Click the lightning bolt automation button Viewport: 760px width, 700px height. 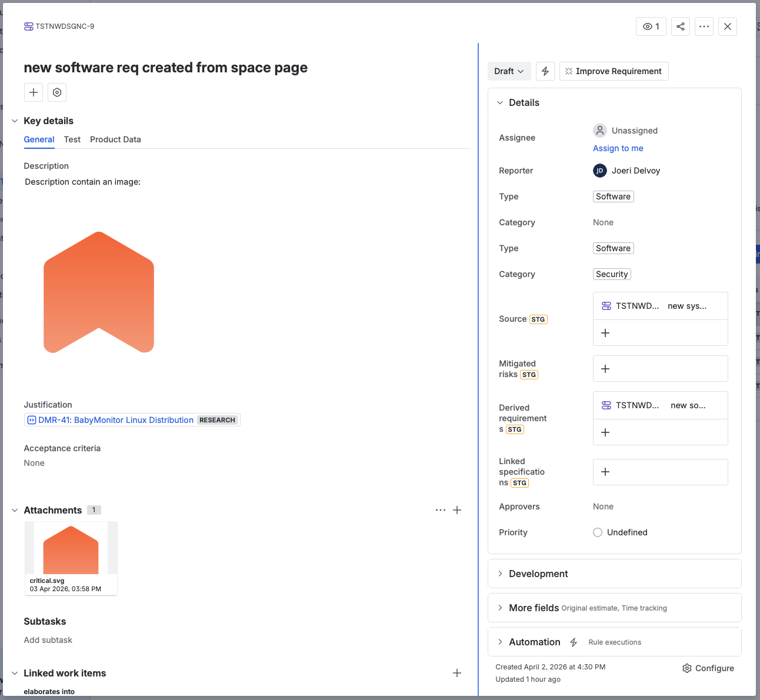(x=545, y=71)
